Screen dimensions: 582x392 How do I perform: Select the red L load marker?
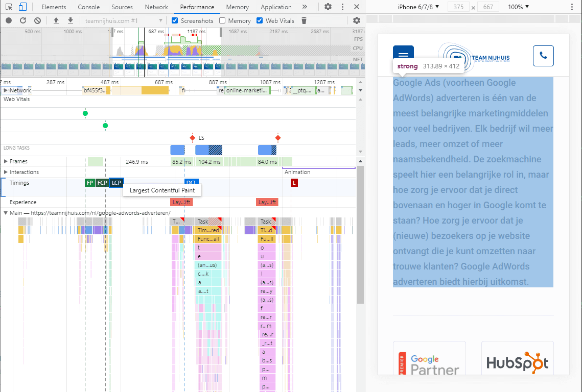click(x=294, y=182)
